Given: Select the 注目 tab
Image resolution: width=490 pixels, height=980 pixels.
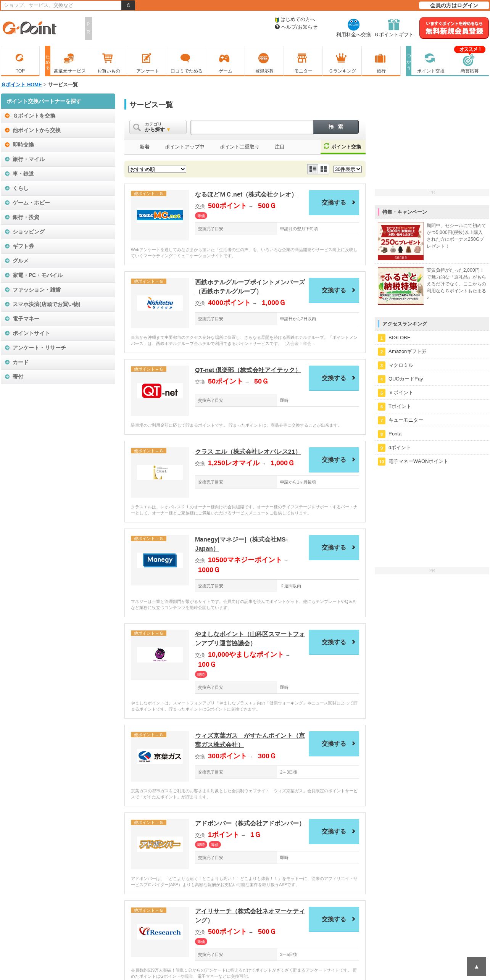Looking at the screenshot, I should pos(279,147).
